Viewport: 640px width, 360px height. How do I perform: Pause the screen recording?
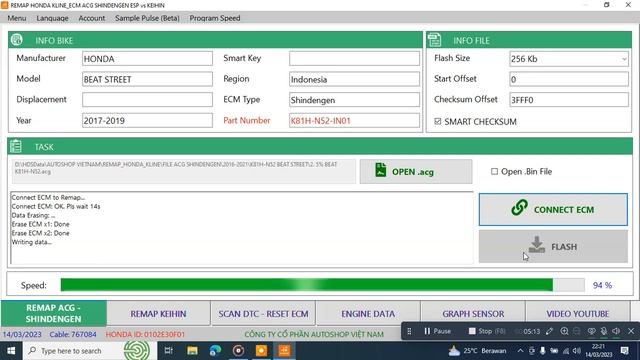pos(438,331)
